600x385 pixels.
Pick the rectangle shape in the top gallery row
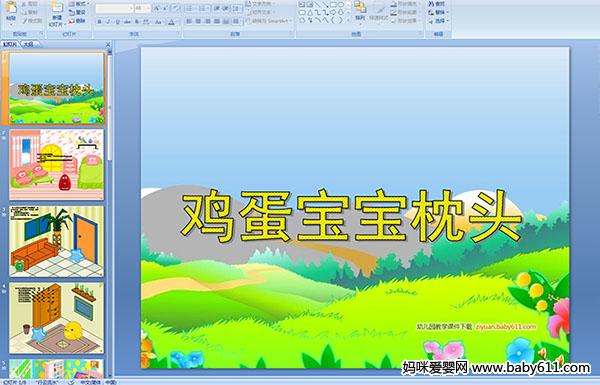pos(333,4)
